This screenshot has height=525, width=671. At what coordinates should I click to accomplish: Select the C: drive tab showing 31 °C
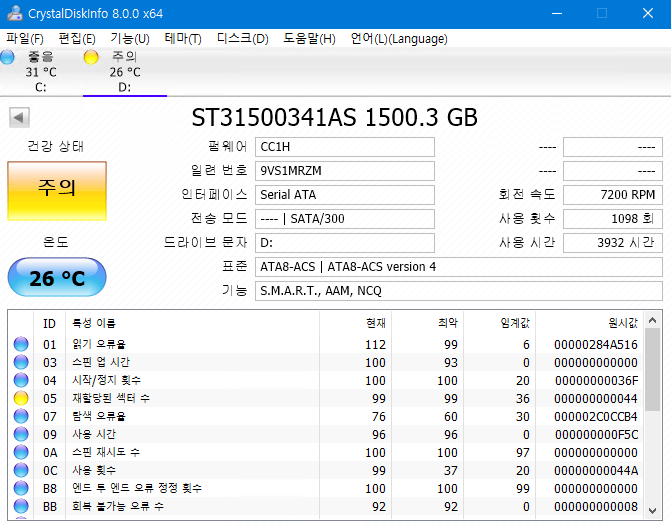[41, 72]
